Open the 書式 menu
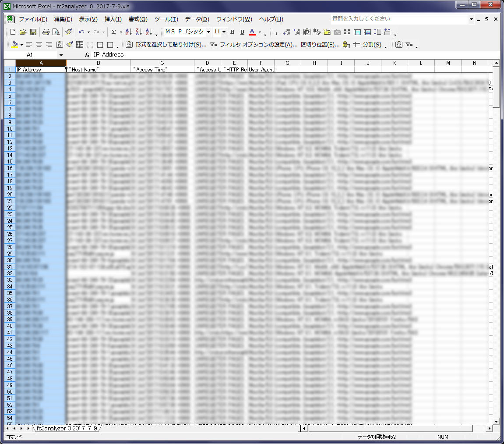Viewport: 504px width, 444px height. click(138, 19)
